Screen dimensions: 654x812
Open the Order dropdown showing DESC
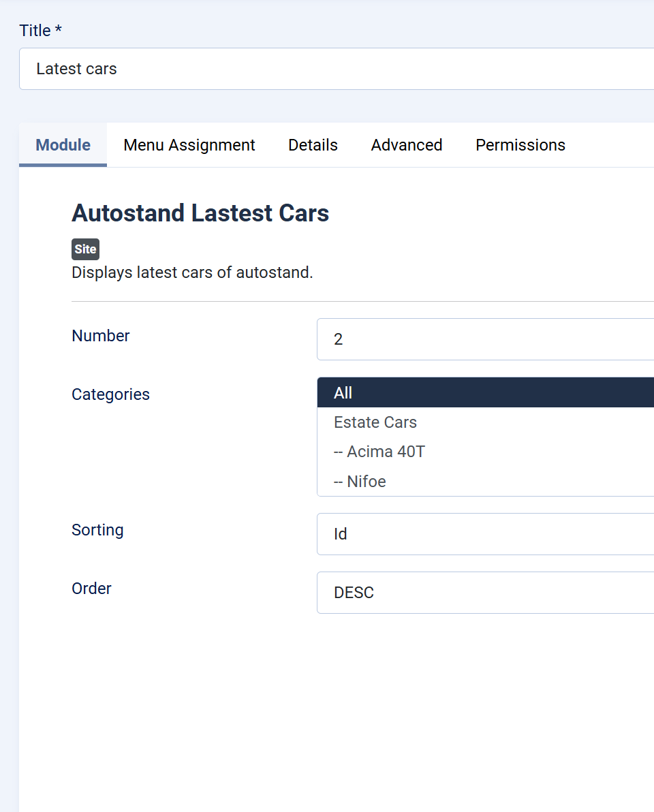click(486, 593)
